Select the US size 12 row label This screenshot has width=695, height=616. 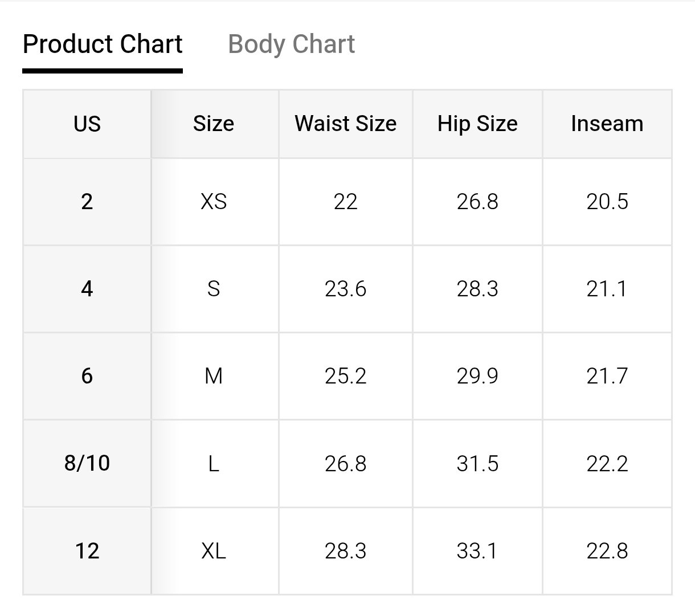tap(87, 551)
